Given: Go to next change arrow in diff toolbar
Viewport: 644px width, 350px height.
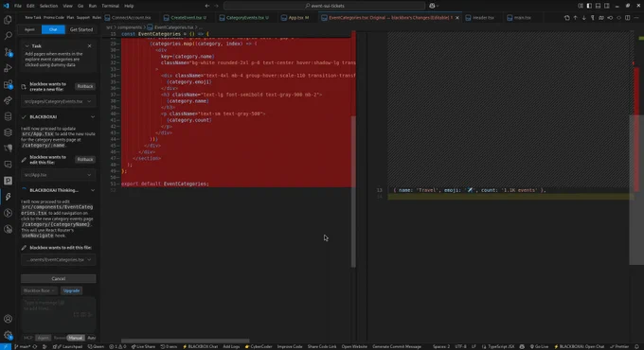Looking at the screenshot, I should [583, 18].
